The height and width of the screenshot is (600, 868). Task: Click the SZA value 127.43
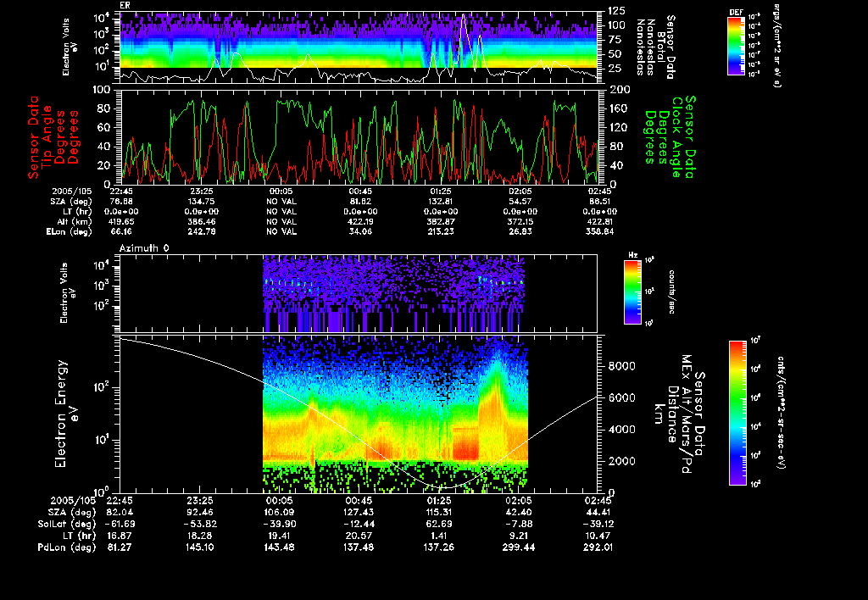359,513
